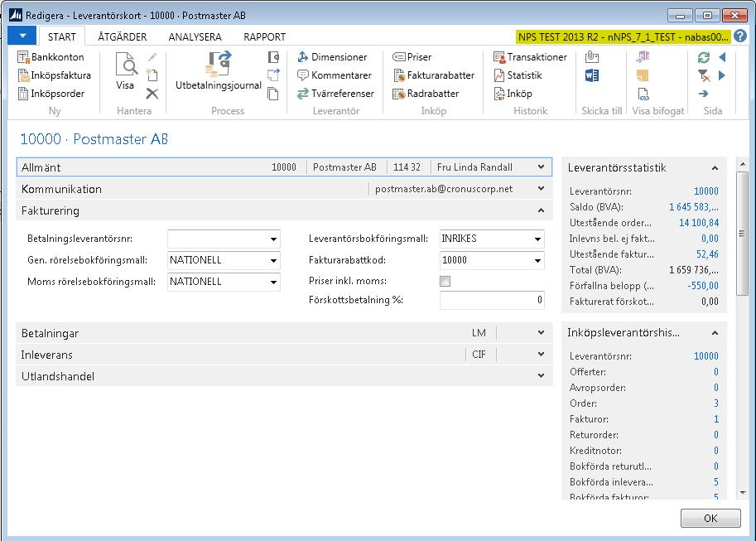Open Transaktioner history

tap(530, 57)
